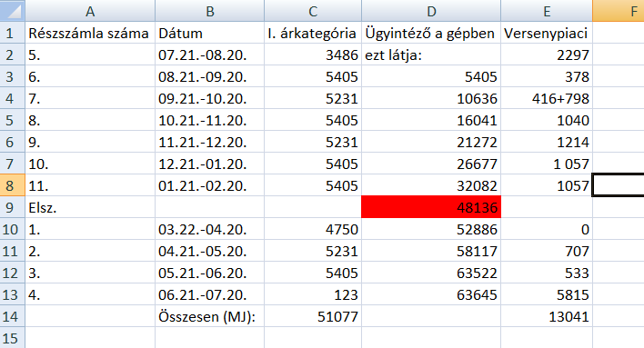Click the cell containing '416+798'

point(547,97)
